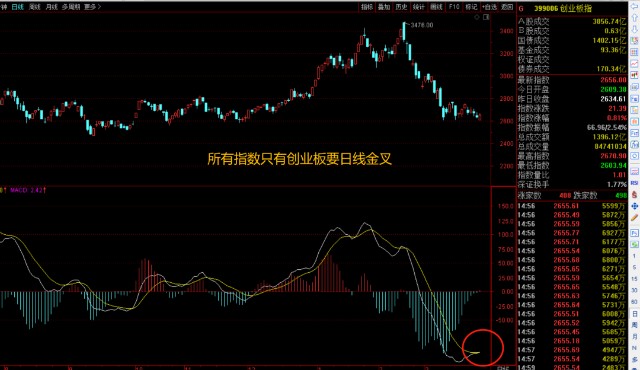The width and height of the screenshot is (640, 370).
Task: Click the +自选 add to watchlist button
Action: pos(489,7)
